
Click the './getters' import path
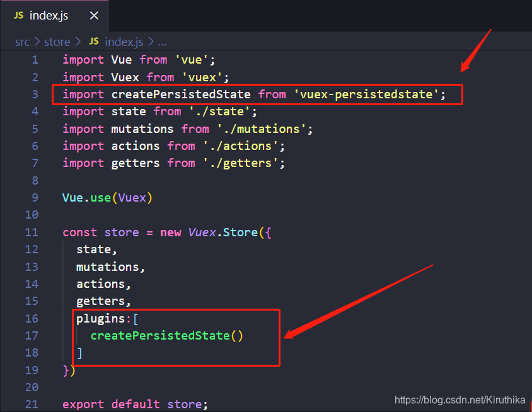[241, 163]
